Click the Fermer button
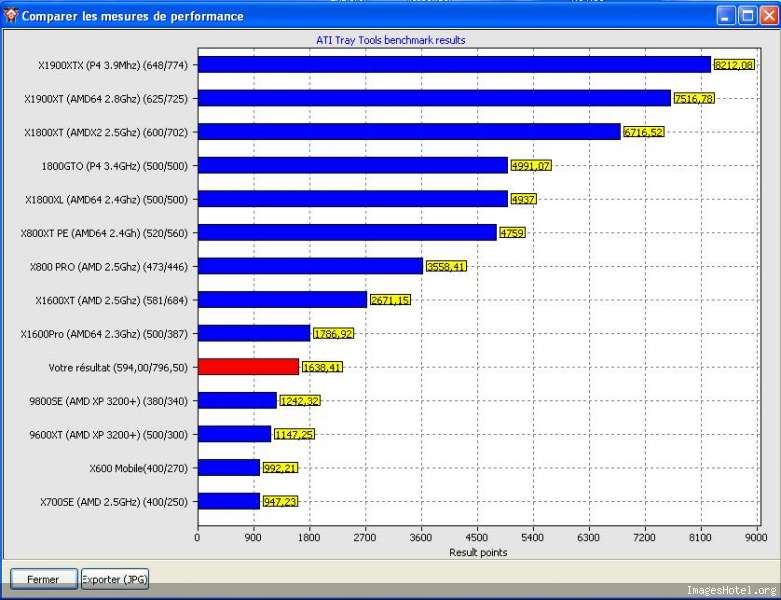The height and width of the screenshot is (600, 781). 42,579
